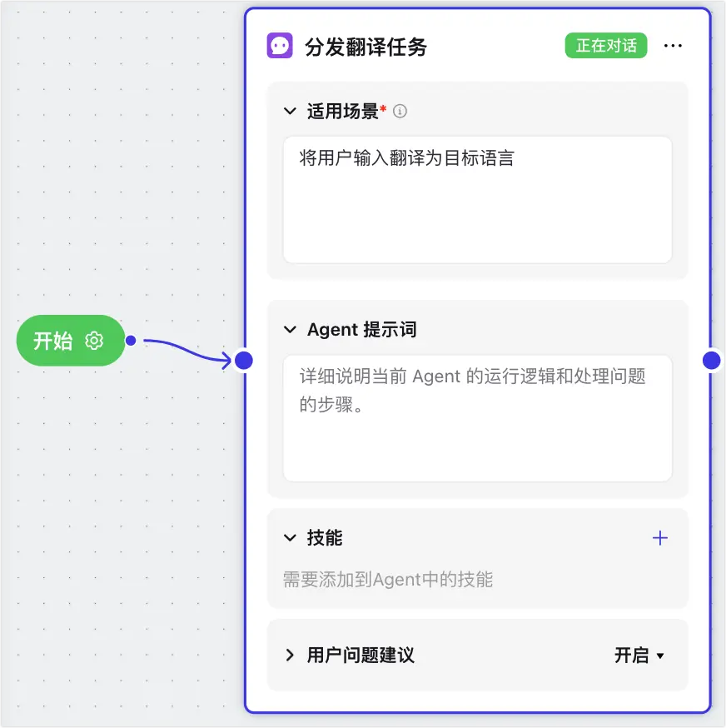Click the left input port of the agent node
The width and height of the screenshot is (726, 728).
point(243,360)
